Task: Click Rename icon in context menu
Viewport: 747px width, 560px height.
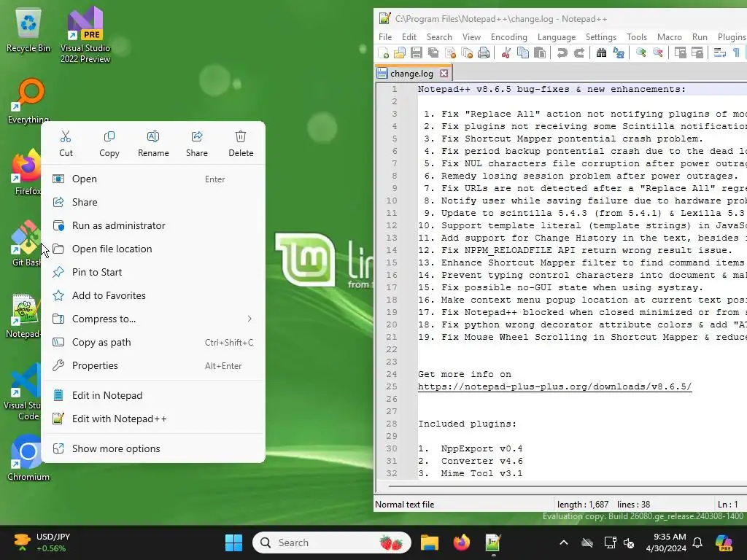Action: click(x=153, y=144)
